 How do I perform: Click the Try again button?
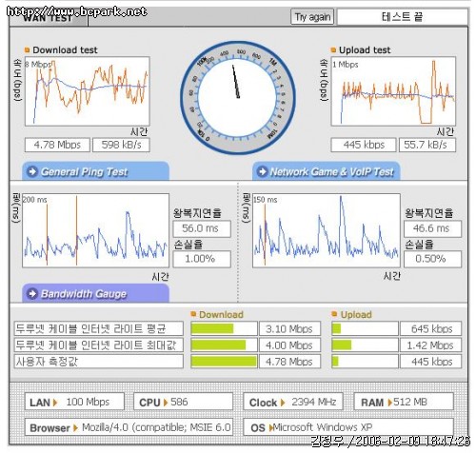pyautogui.click(x=312, y=17)
